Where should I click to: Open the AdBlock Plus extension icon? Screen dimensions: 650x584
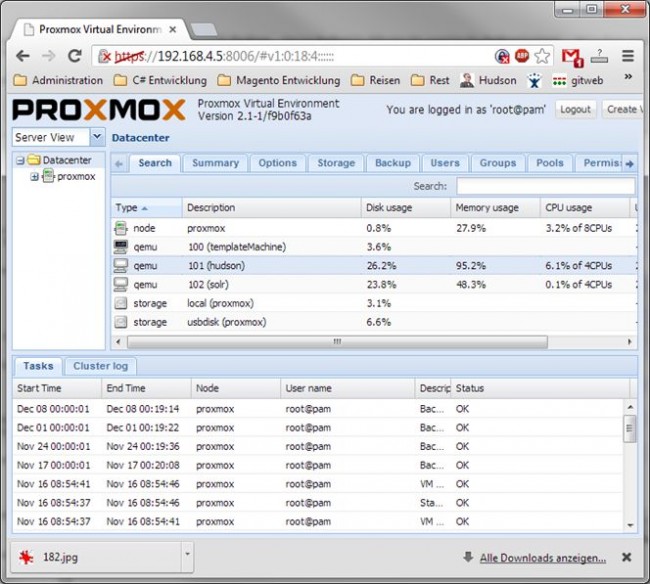(522, 56)
